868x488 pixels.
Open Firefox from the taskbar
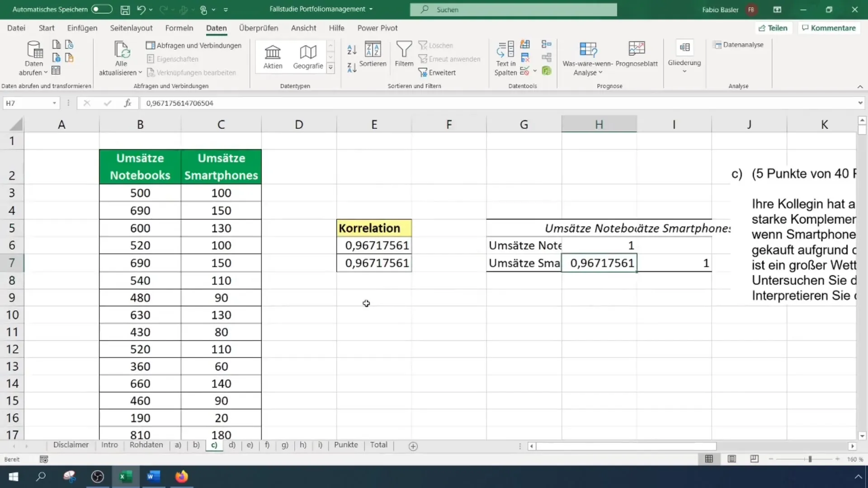(182, 477)
